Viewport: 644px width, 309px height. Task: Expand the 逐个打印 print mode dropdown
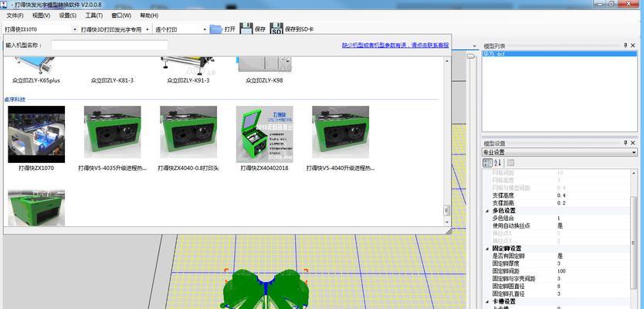point(205,29)
